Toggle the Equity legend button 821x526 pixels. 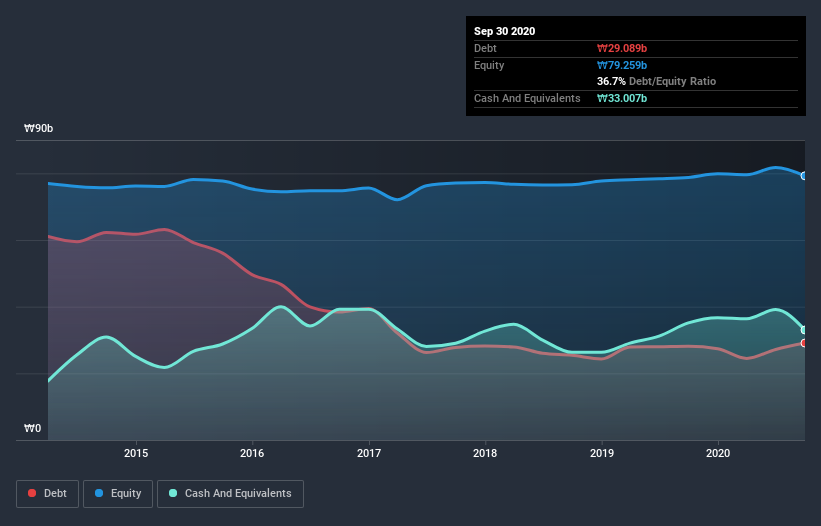[118, 494]
